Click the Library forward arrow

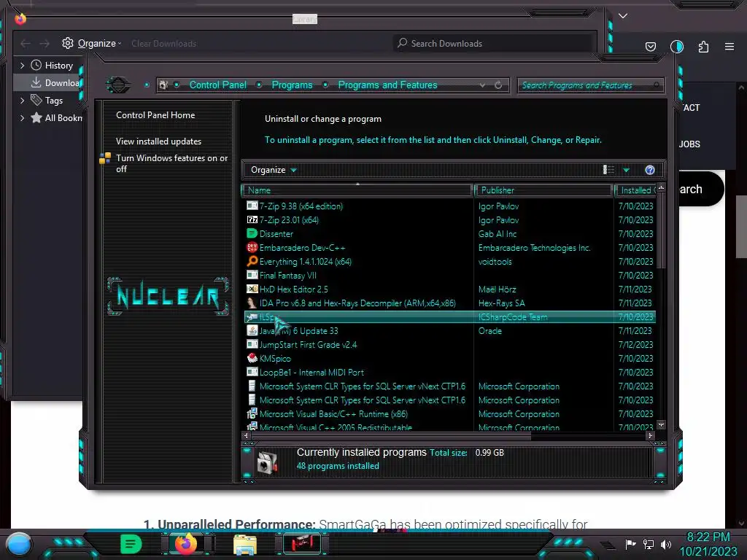coord(44,44)
